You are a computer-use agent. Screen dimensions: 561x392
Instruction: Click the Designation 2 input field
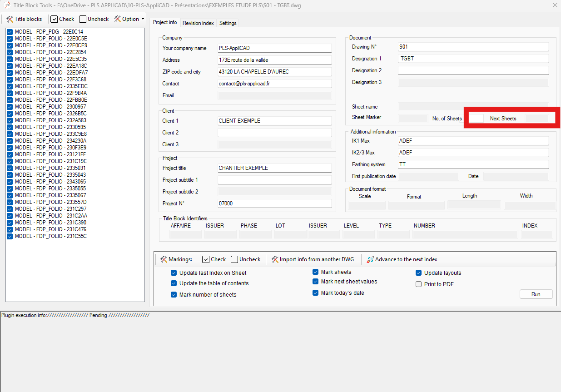click(473, 70)
